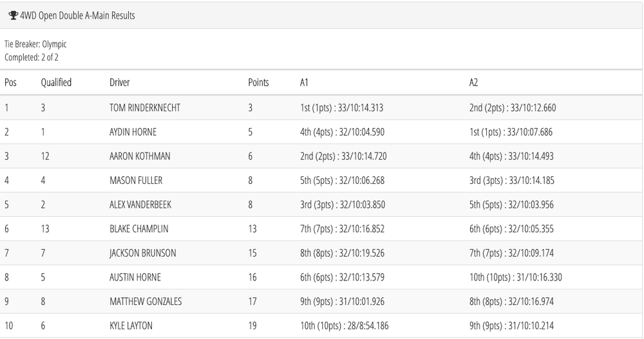Image resolution: width=644 pixels, height=339 pixels.
Task: Click the Driver column header
Action: coord(120,82)
